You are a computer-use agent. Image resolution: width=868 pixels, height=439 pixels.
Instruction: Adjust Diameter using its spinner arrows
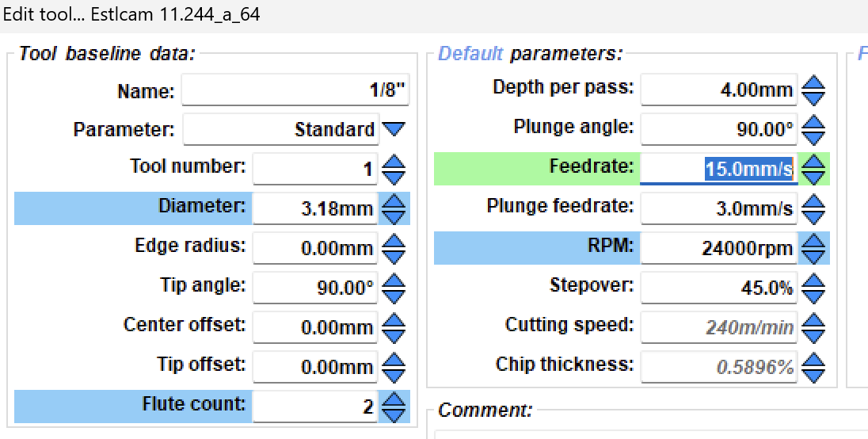(x=394, y=208)
